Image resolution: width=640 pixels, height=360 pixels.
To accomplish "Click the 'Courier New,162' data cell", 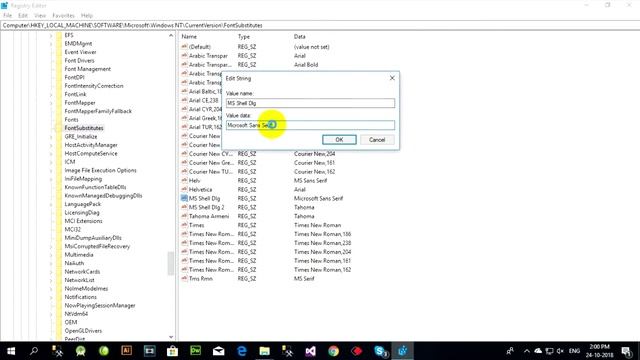I will click(x=314, y=171).
